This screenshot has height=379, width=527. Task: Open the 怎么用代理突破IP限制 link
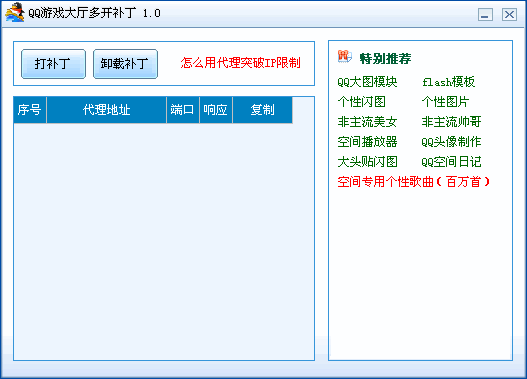click(240, 63)
